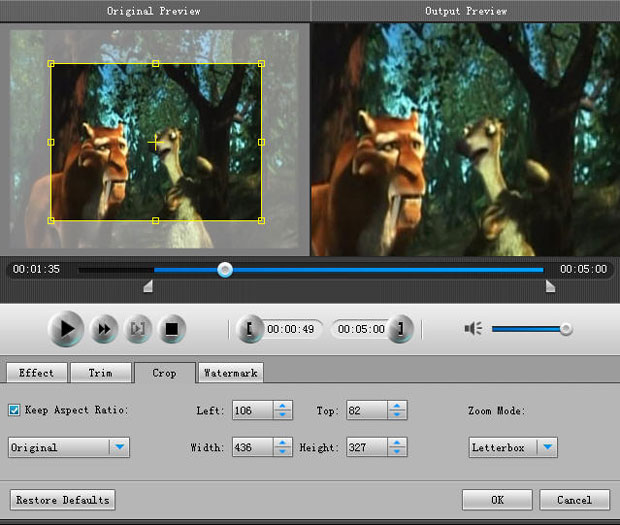This screenshot has height=525, width=620.
Task: Uncheck Keep Aspect Ratio checkbox
Action: click(14, 410)
